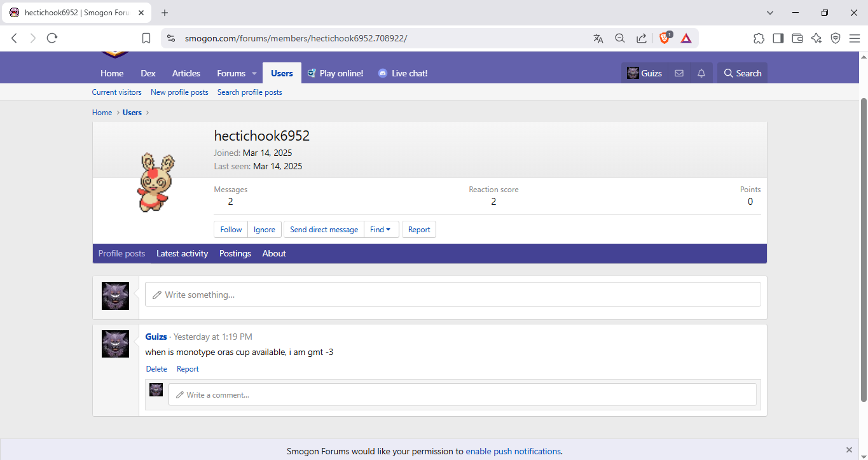This screenshot has height=460, width=868.
Task: Share this page icon
Action: click(642, 38)
